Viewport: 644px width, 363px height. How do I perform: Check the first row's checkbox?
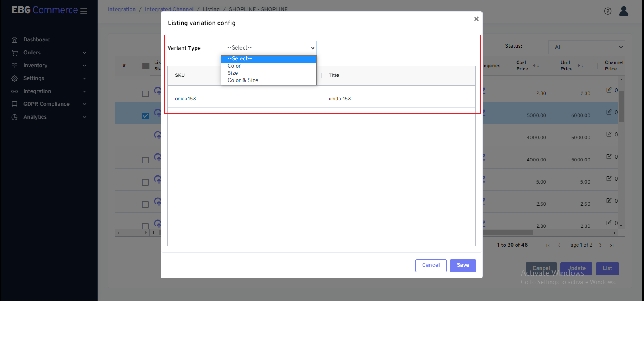pyautogui.click(x=145, y=94)
